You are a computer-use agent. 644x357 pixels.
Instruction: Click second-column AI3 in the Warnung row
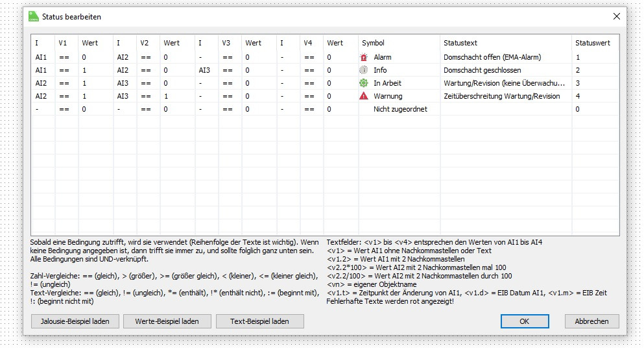point(123,96)
